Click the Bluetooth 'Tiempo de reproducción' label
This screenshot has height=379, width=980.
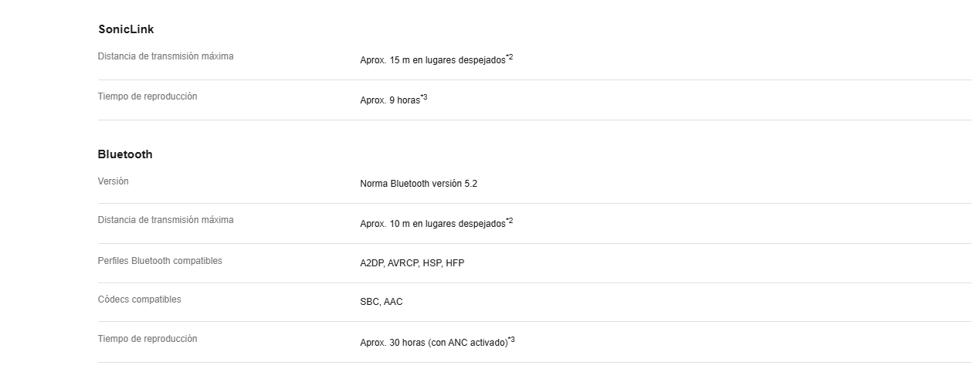click(148, 339)
